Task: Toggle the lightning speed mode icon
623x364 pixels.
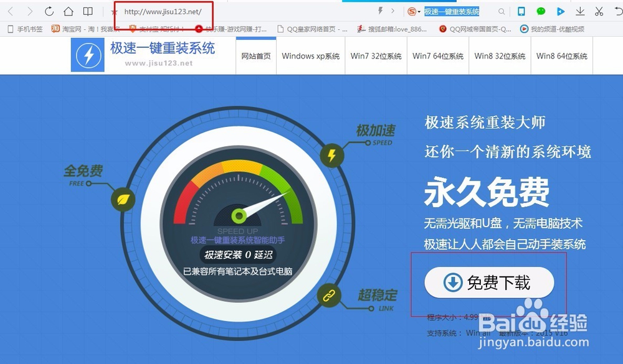Action: pyautogui.click(x=380, y=11)
